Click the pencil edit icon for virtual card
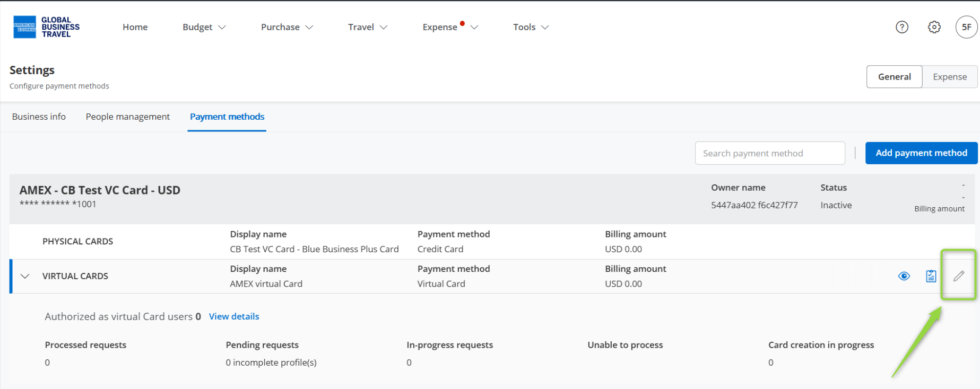980x389 pixels. click(959, 276)
